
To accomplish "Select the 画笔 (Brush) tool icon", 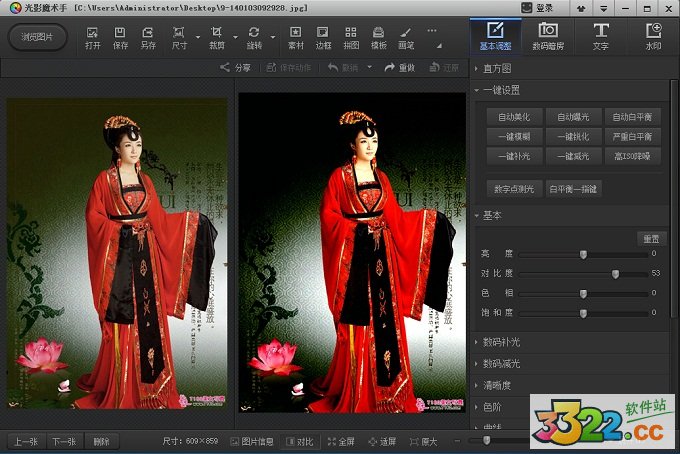I will pos(406,37).
